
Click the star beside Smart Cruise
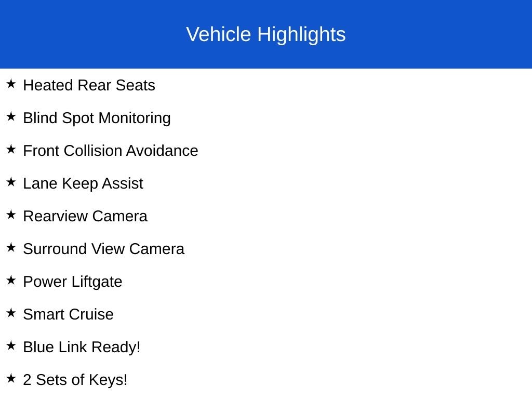point(11,313)
